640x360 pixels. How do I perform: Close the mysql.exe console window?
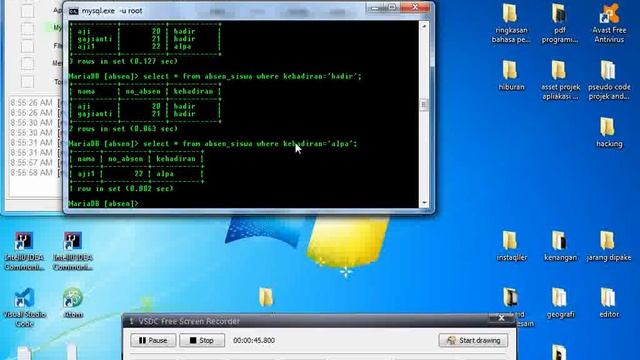click(x=415, y=7)
